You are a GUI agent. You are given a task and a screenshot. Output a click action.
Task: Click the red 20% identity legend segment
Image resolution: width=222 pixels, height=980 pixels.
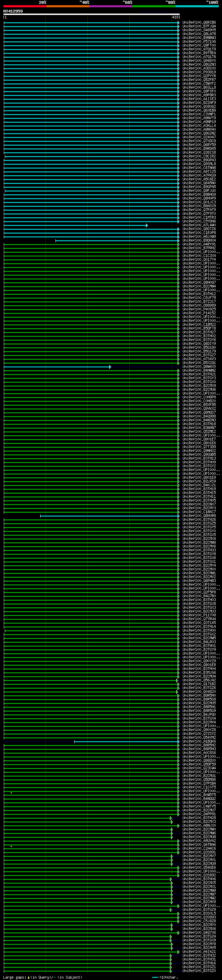(25, 6)
